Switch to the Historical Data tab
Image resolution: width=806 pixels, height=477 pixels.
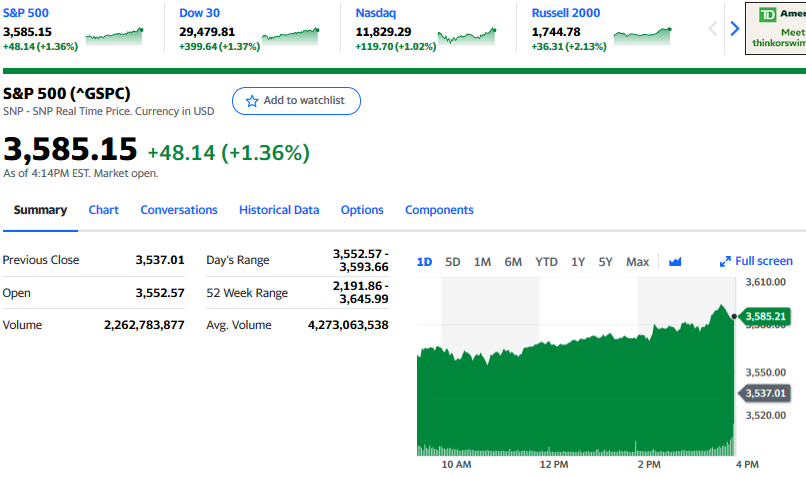[279, 210]
